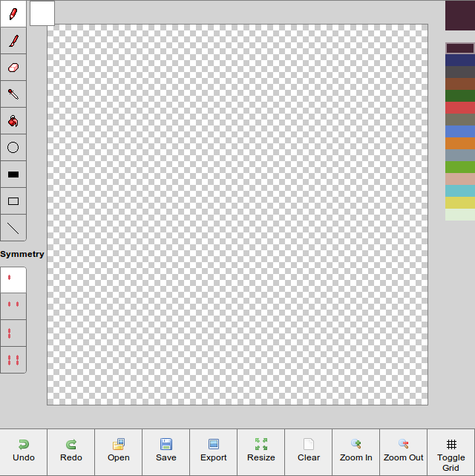Enable four-way quad symmetry mode
475x476 pixels.
pos(13,359)
